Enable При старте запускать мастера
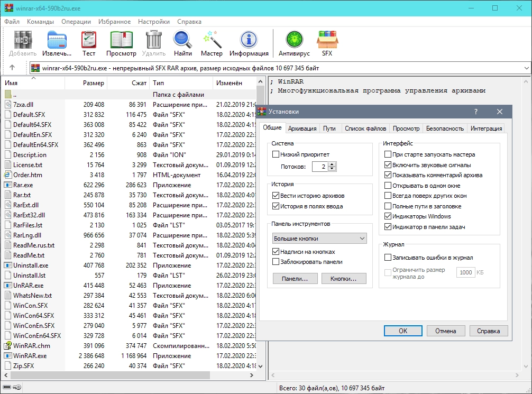The width and height of the screenshot is (532, 394). coord(388,154)
